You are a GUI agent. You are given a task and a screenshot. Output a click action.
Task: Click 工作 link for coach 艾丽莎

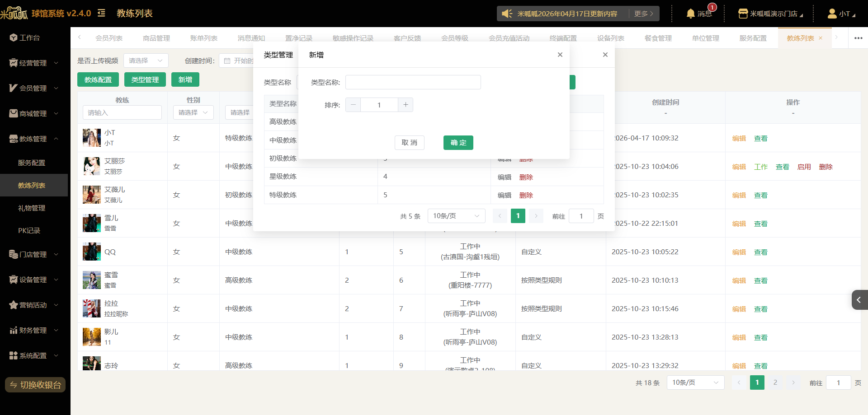pos(761,167)
